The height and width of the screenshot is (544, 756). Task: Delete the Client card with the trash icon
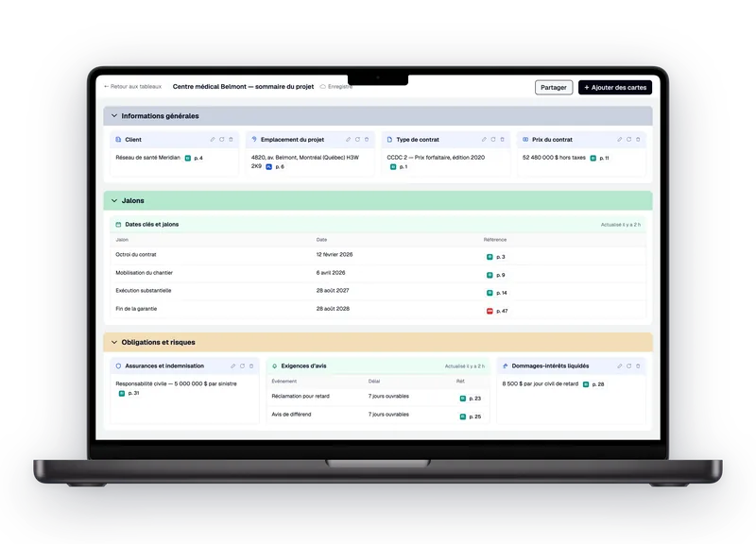(x=231, y=139)
